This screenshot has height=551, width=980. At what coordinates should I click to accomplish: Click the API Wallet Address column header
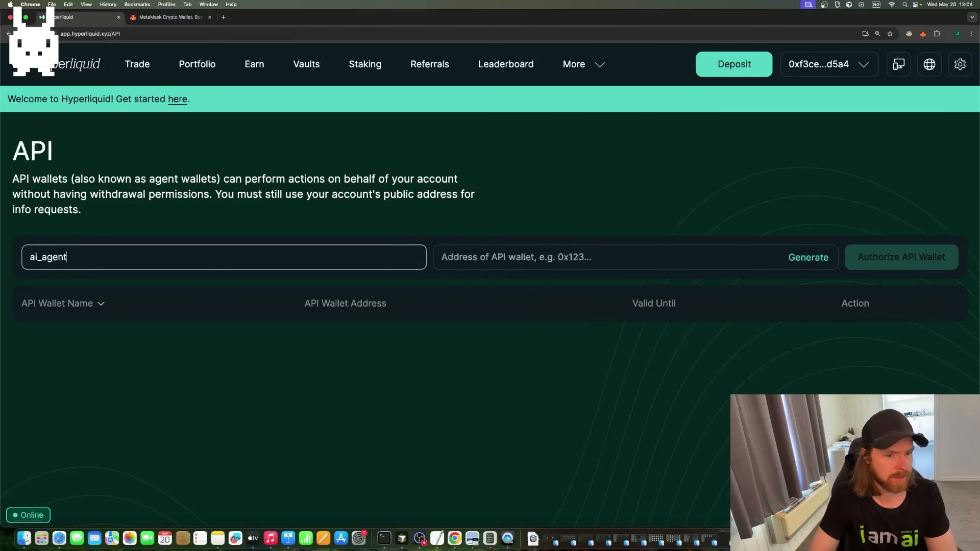(346, 304)
